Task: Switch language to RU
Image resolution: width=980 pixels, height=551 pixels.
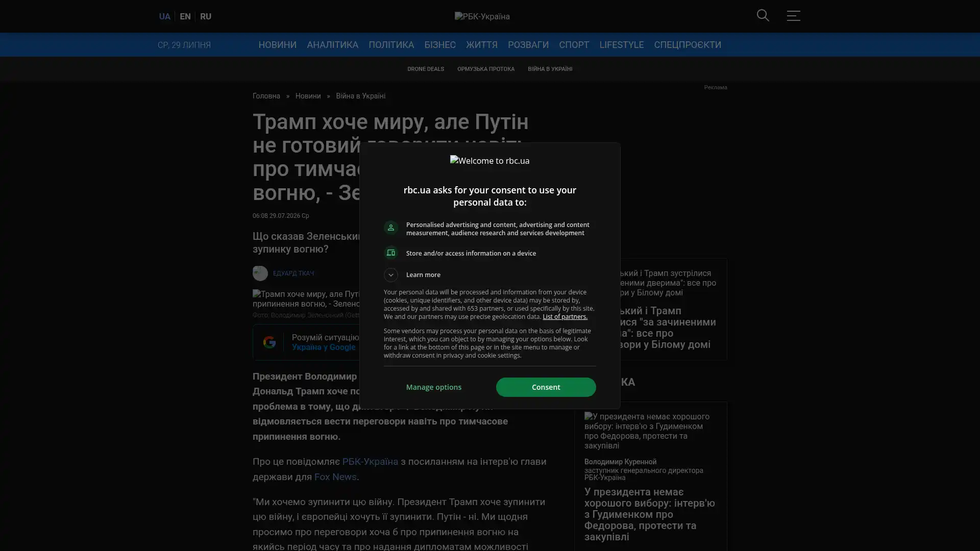Action: click(206, 16)
